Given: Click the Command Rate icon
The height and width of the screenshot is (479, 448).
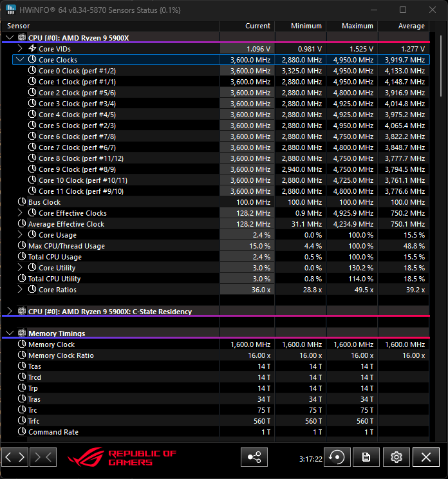Looking at the screenshot, I should 22,431.
